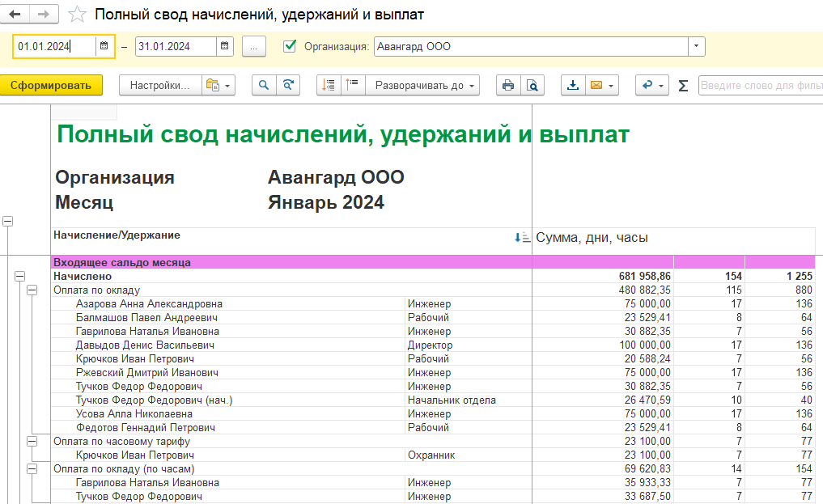Open the dropdown arrow next to the envelope icon
Image resolution: width=823 pixels, height=504 pixels.
tap(611, 86)
